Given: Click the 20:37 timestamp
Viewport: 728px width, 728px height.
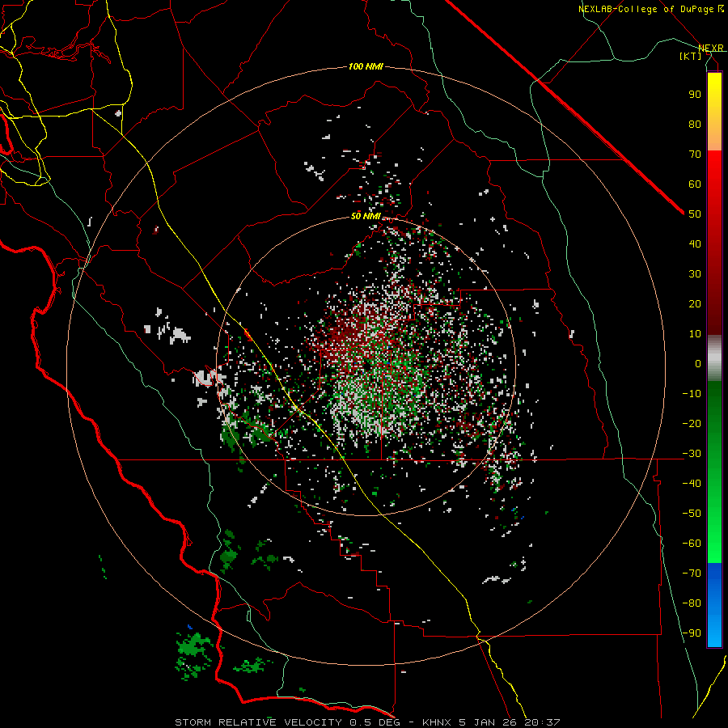Looking at the screenshot, I should coord(542,722).
